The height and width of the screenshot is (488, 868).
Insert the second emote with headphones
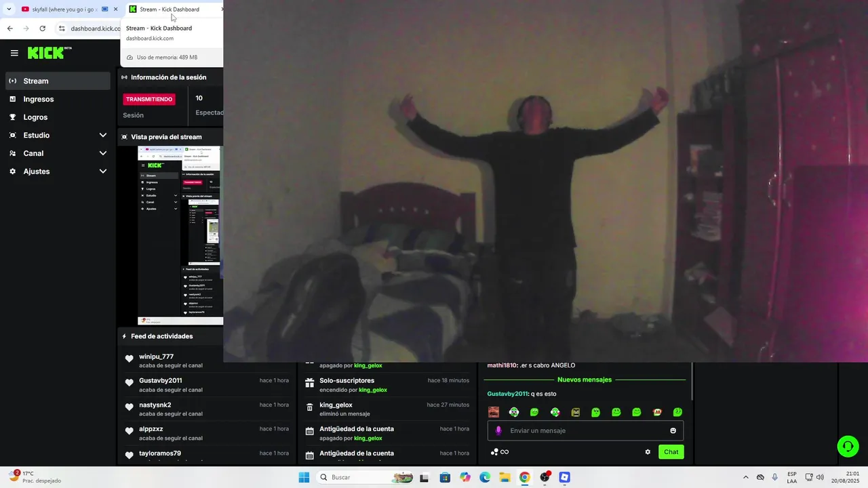514,412
